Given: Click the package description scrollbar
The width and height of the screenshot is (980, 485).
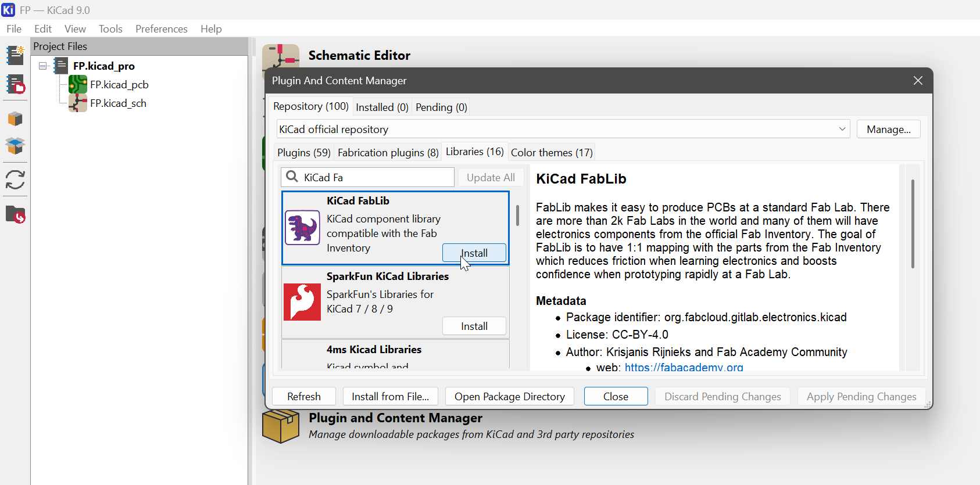Looking at the screenshot, I should (913, 224).
